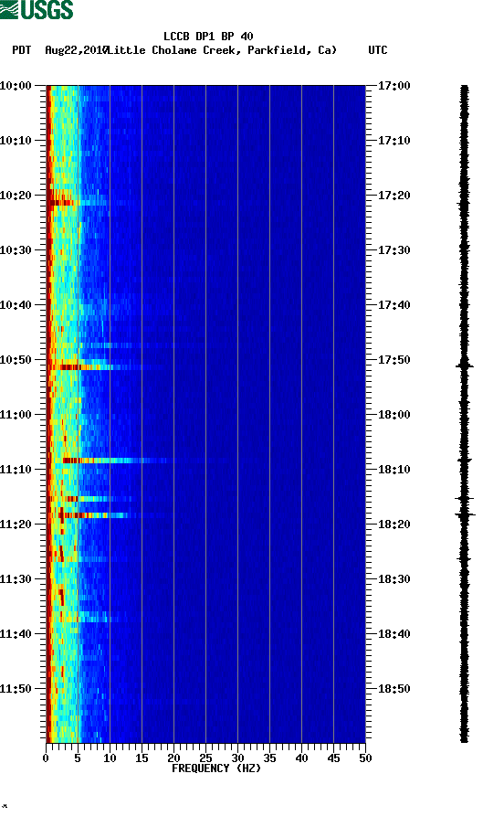This screenshot has height=816, width=504.
Task: Click the spectrogram event streak near 11:18
Action: (96, 515)
